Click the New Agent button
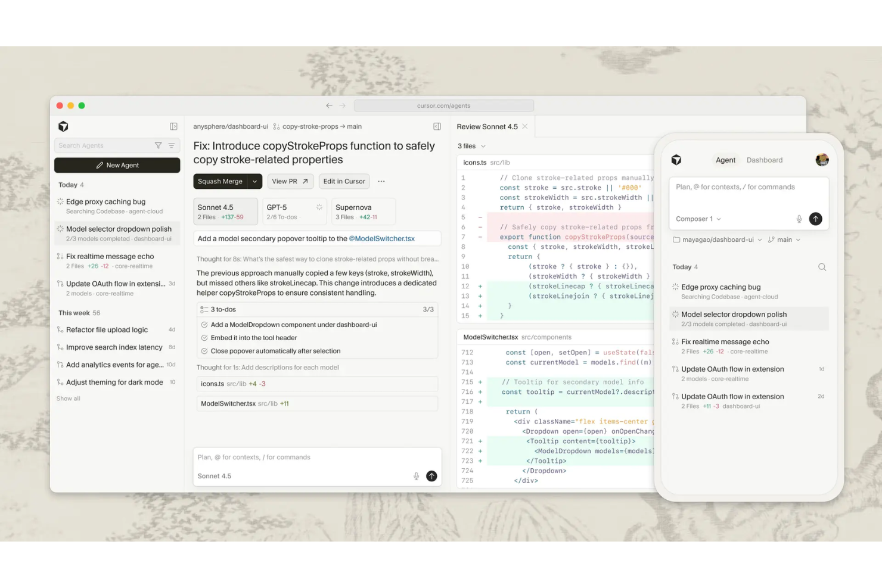The height and width of the screenshot is (588, 882). pos(117,165)
